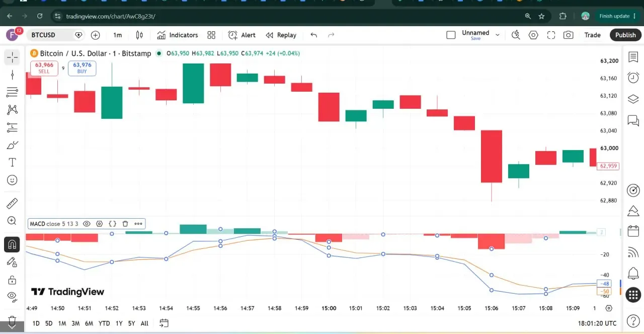Open the chats panel icon
The image size is (644, 334).
pos(633,120)
